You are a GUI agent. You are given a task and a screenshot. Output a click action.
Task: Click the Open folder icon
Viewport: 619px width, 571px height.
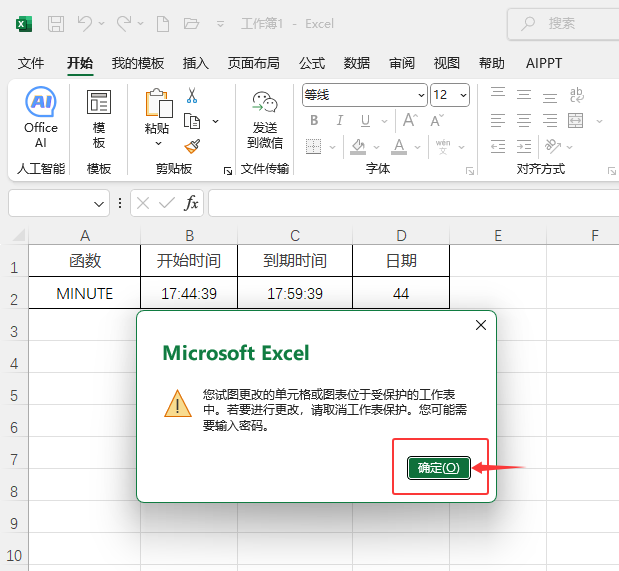click(x=191, y=24)
